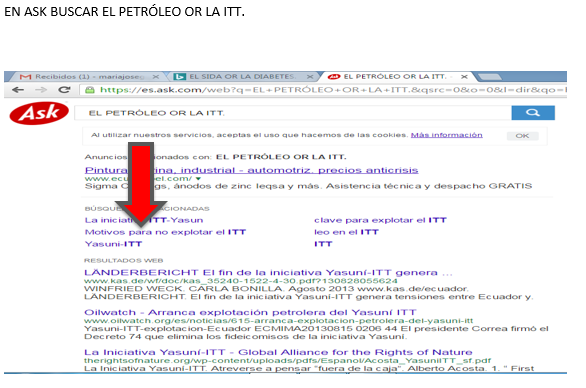Click the Sigma Coatings ad description text
Viewport: 586px width, 388px height.
(x=308, y=186)
